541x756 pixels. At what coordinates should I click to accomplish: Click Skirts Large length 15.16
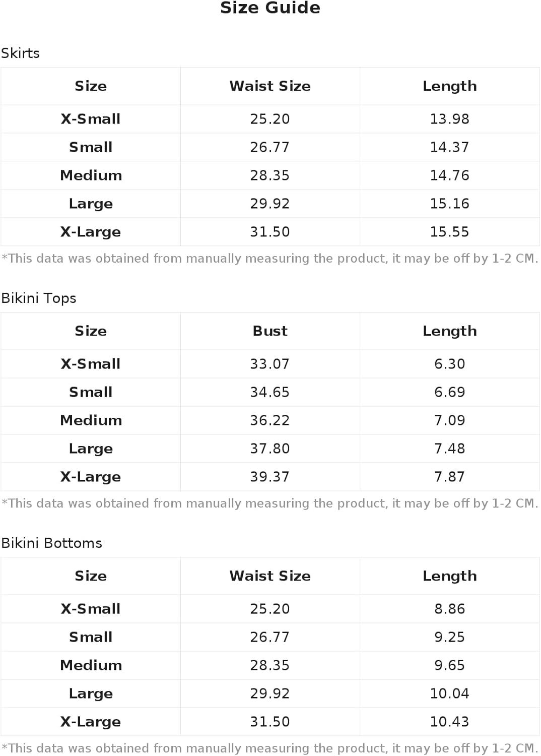[x=450, y=204]
